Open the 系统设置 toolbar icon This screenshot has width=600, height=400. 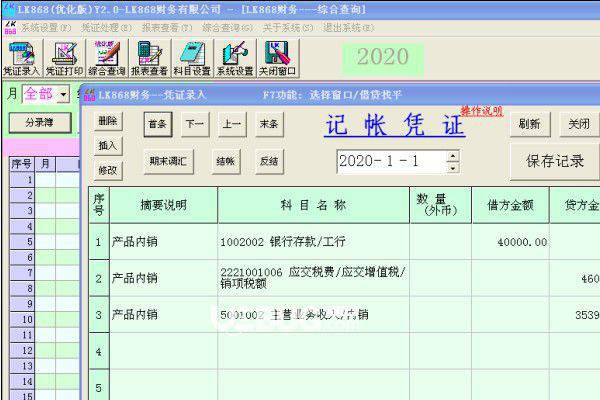[x=235, y=58]
